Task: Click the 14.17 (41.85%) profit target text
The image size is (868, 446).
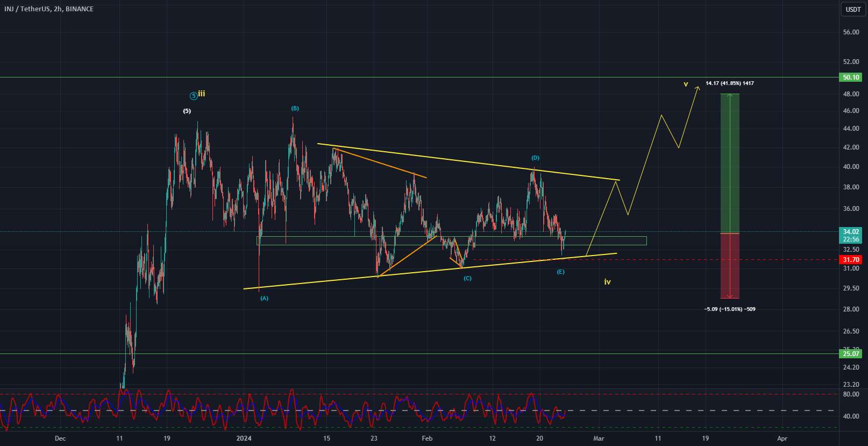Action: pos(729,83)
